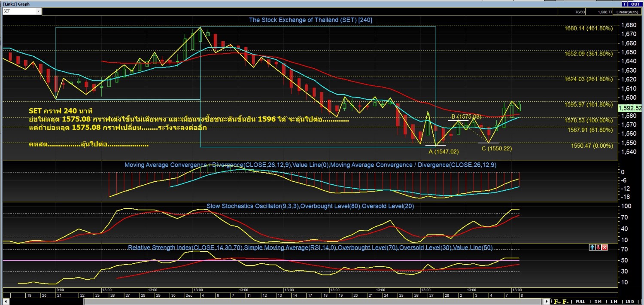
Task: Click the 'SET กราฟ 240 นาที' annotation heading
Action: (61, 111)
